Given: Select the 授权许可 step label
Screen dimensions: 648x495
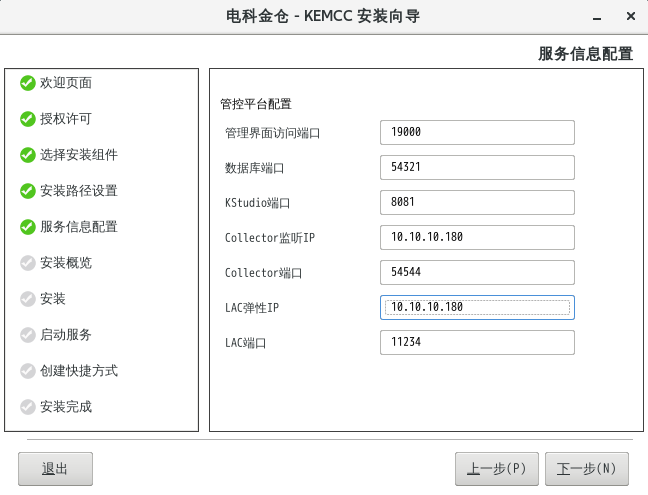Looking at the screenshot, I should click(x=66, y=119).
